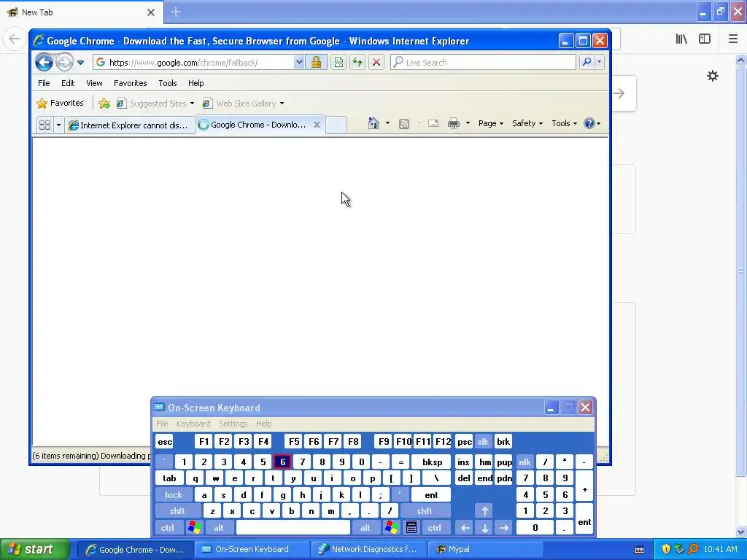Click the RSS feeds icon
The width and height of the screenshot is (747, 560).
pos(404,124)
